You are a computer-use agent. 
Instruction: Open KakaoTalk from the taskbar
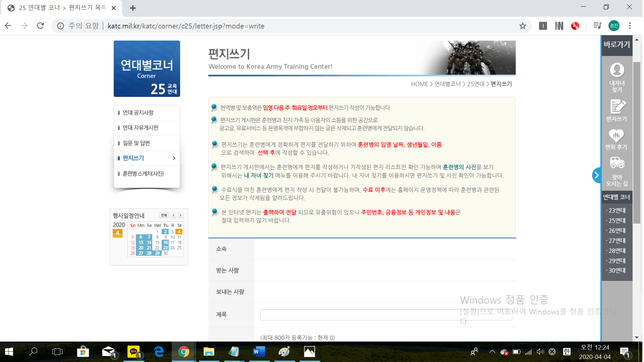click(133, 352)
